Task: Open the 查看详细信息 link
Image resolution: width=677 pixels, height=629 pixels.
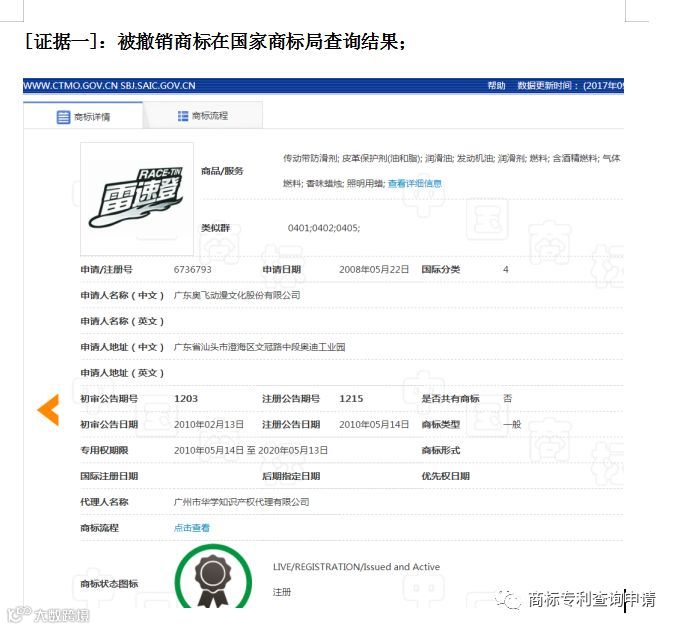Action: click(414, 183)
